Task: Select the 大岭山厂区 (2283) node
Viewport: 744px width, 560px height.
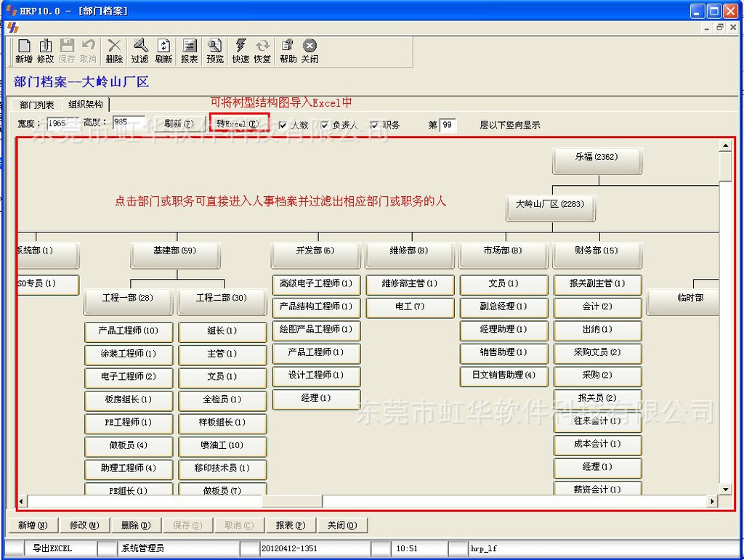Action: tap(550, 205)
